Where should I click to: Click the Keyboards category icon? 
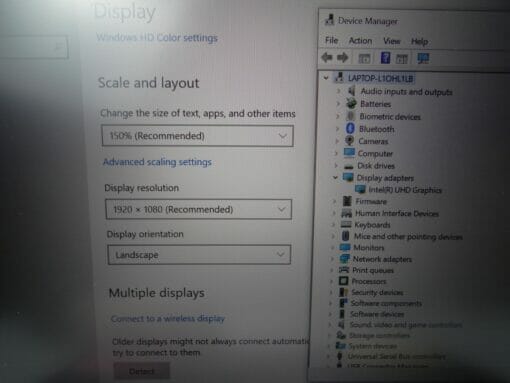(x=346, y=224)
